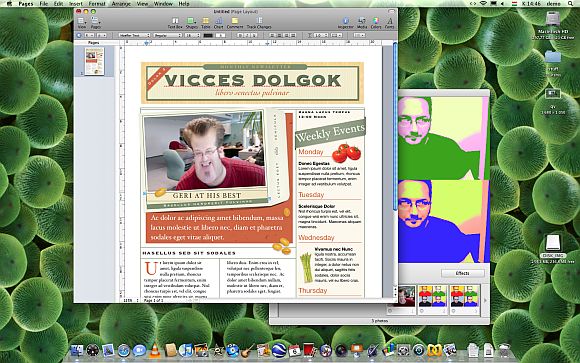Open the zoom percentage dropdown at bottom
Image resolution: width=580 pixels, height=363 pixels.
click(130, 300)
